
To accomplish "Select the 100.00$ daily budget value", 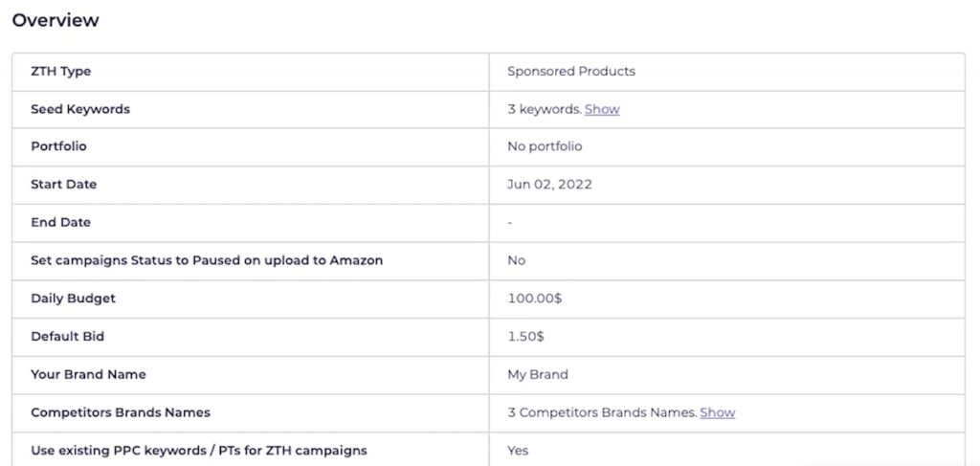I will tap(534, 299).
